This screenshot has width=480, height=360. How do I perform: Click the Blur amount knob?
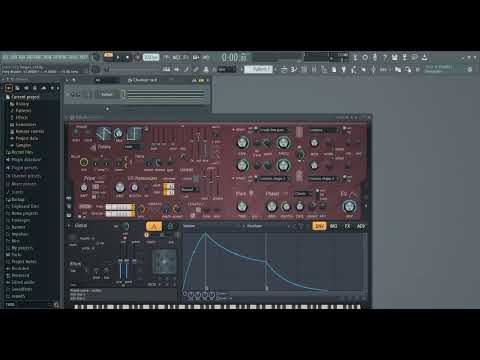[x=84, y=162]
